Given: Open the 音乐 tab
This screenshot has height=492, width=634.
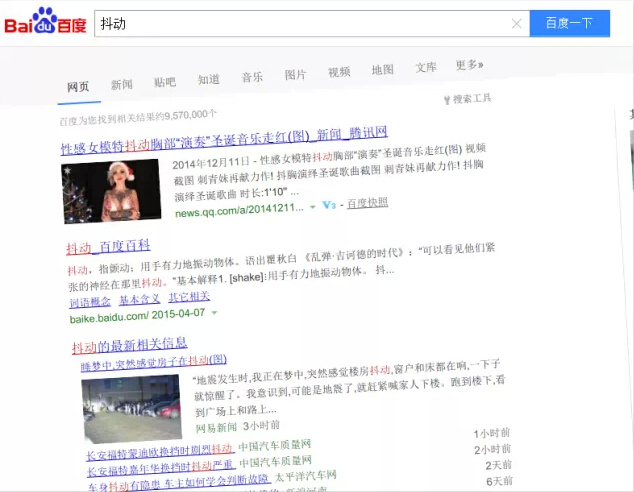Looking at the screenshot, I should pos(252,77).
